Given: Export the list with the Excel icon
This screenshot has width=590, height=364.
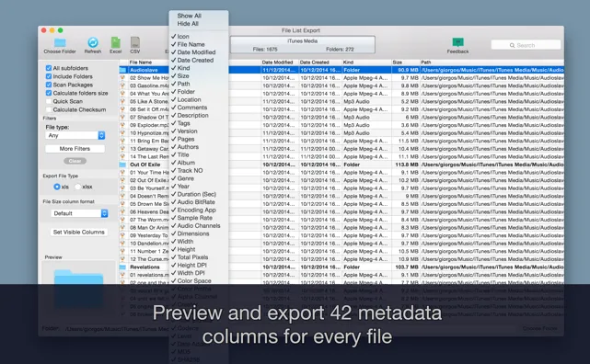Looking at the screenshot, I should pos(116,42).
